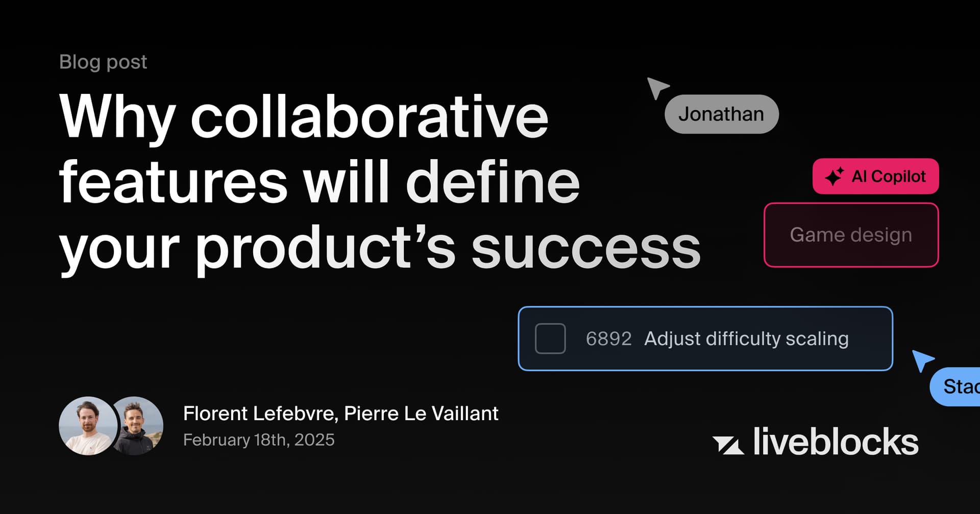The image size is (980, 514).
Task: Click author name Pierre Le Vaillant
Action: (421, 414)
